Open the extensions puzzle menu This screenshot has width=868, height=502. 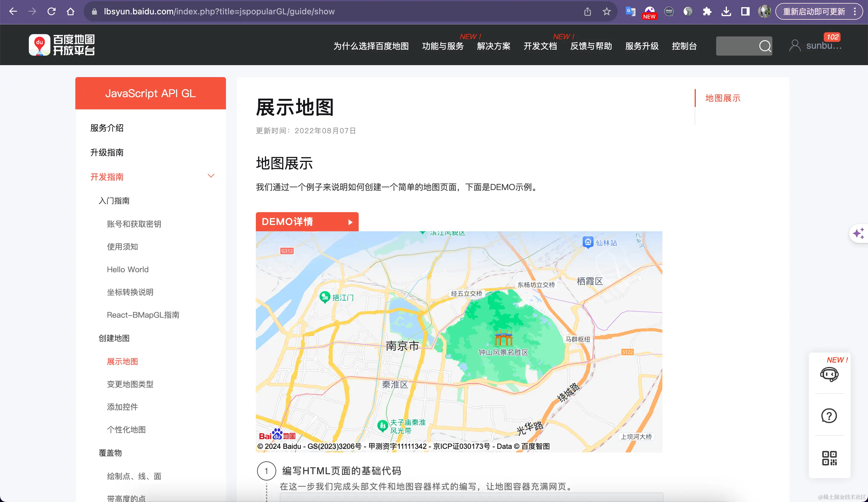pyautogui.click(x=707, y=12)
